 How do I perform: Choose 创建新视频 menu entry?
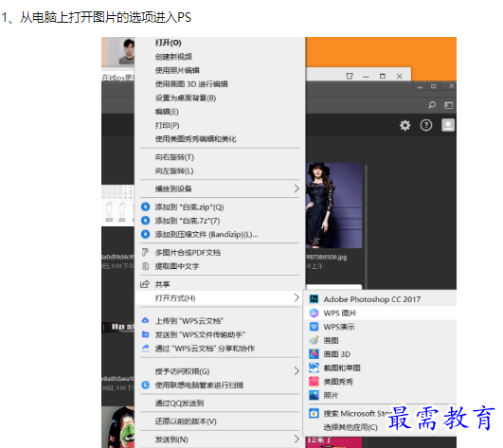pyautogui.click(x=173, y=57)
